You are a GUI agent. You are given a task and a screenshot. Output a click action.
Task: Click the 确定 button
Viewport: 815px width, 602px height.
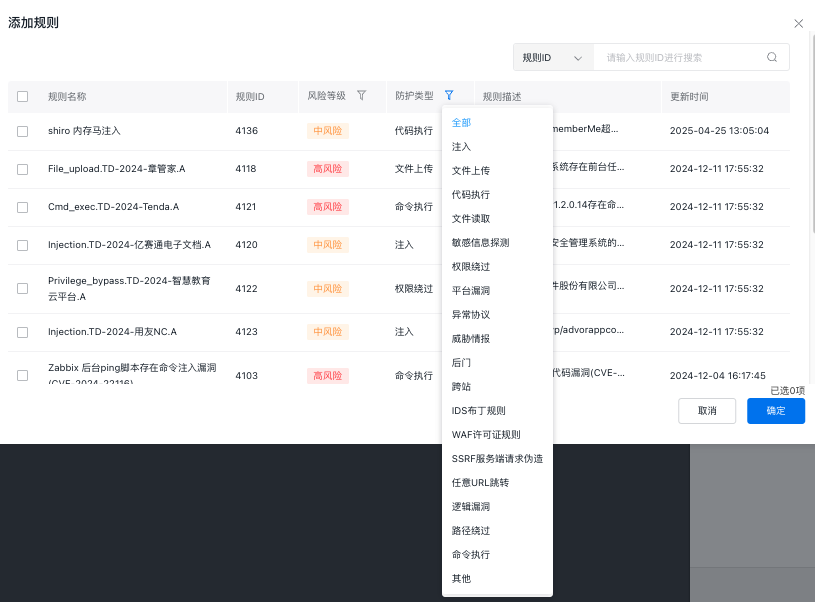point(776,411)
